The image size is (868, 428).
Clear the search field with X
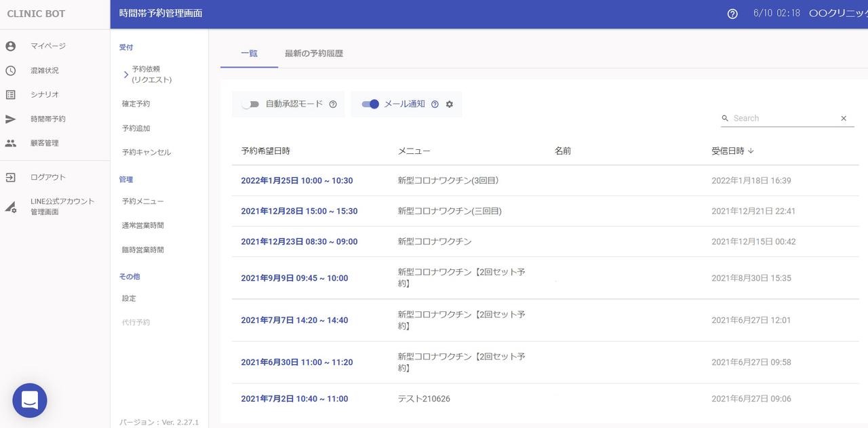coord(844,118)
